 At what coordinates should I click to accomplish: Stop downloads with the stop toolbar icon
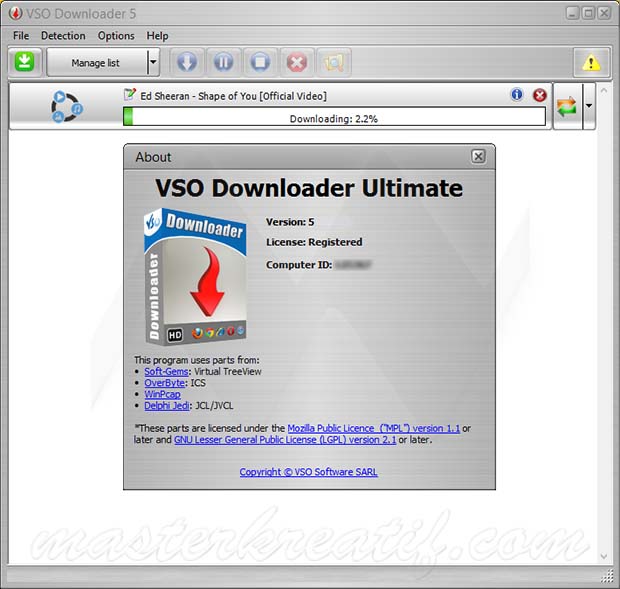(x=260, y=62)
